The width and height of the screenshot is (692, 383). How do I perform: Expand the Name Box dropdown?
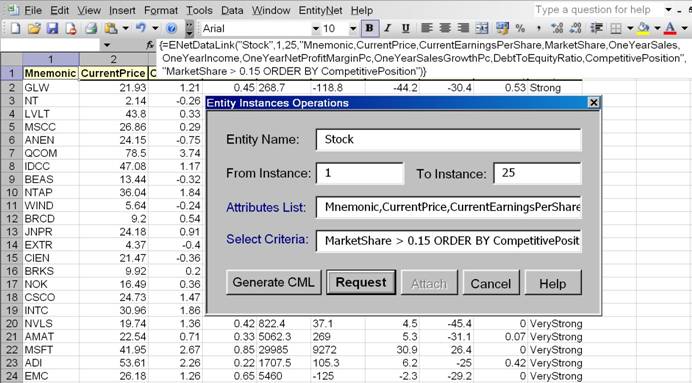point(107,45)
